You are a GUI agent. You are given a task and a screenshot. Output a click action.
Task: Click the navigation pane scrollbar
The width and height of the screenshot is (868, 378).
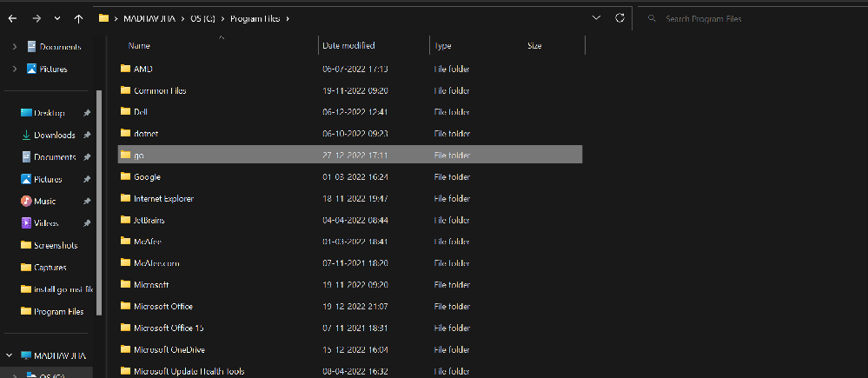point(99,202)
